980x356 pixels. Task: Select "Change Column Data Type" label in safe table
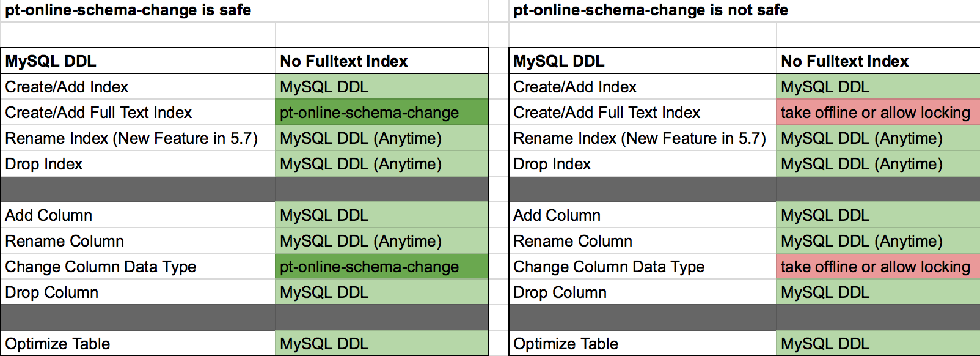[100, 267]
